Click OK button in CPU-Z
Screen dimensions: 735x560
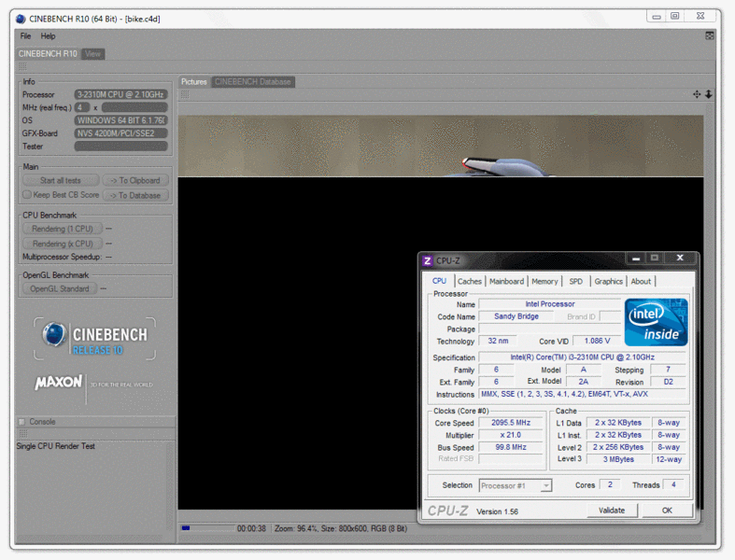click(x=667, y=511)
